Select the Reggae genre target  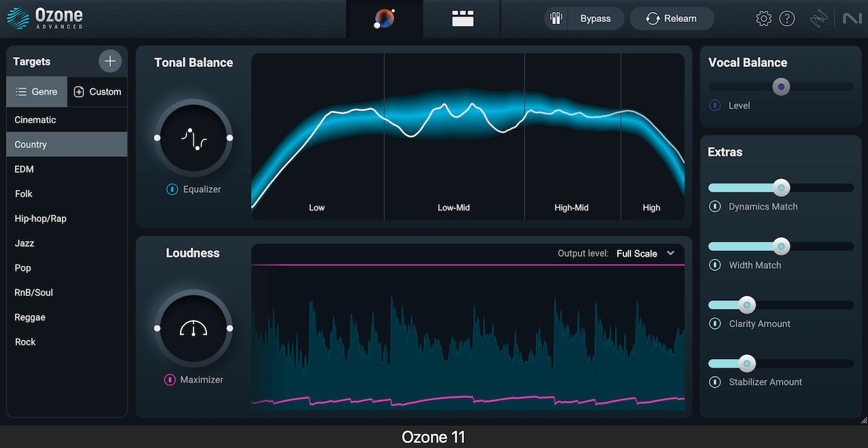click(67, 317)
